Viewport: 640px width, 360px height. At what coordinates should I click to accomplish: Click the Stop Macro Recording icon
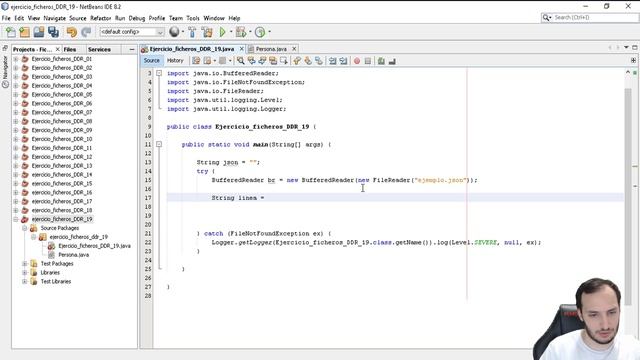click(x=368, y=61)
